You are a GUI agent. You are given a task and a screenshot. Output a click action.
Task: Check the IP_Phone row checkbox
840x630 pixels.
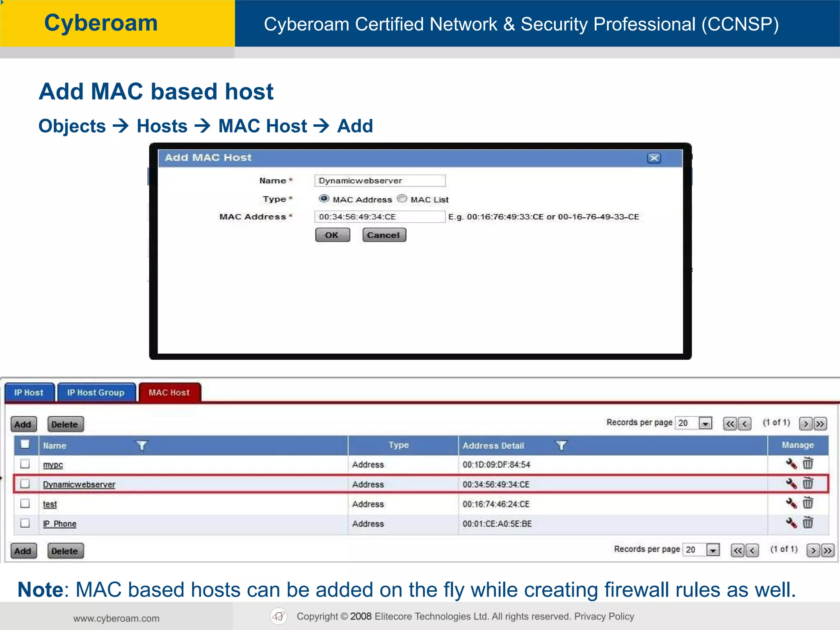[25, 523]
